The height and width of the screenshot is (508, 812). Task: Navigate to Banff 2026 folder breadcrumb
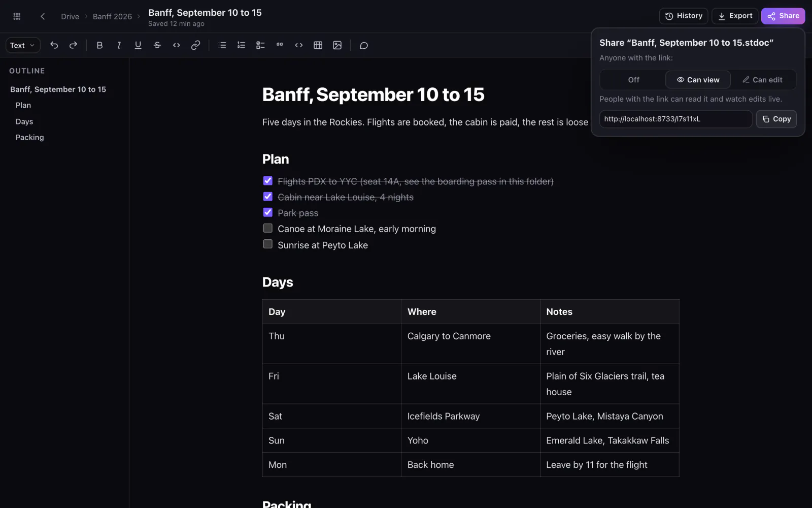(112, 16)
